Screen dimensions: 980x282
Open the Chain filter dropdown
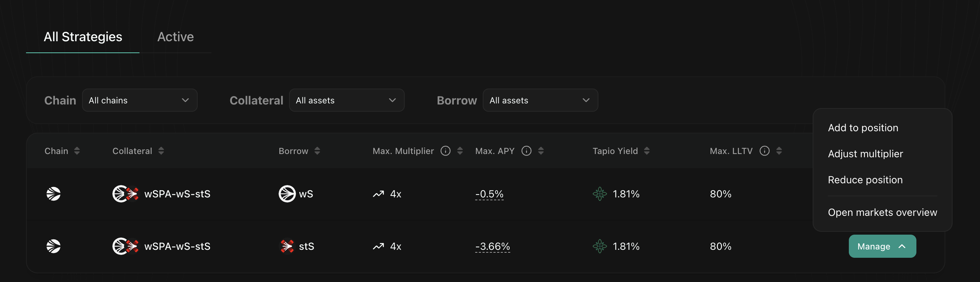click(139, 101)
